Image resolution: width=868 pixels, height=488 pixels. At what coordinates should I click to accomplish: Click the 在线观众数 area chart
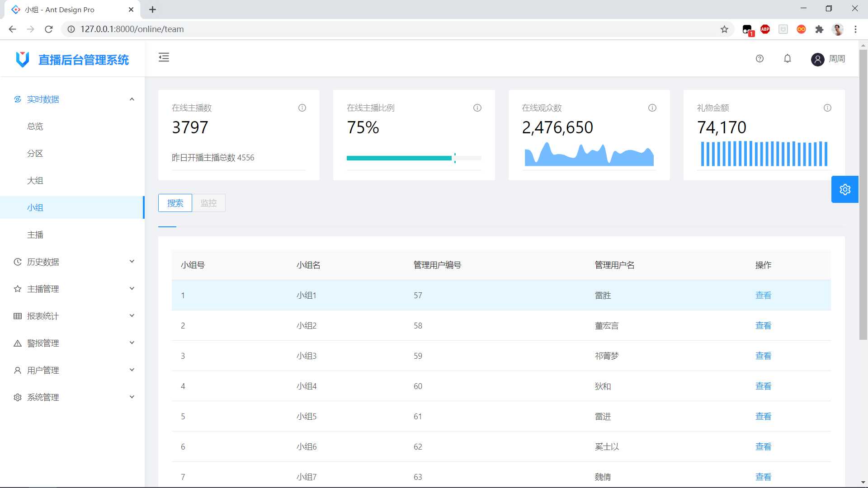(589, 154)
